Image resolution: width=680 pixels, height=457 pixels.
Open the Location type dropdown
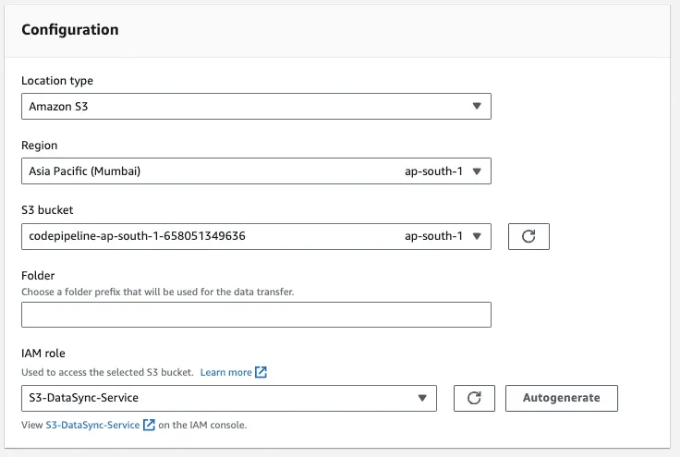256,106
